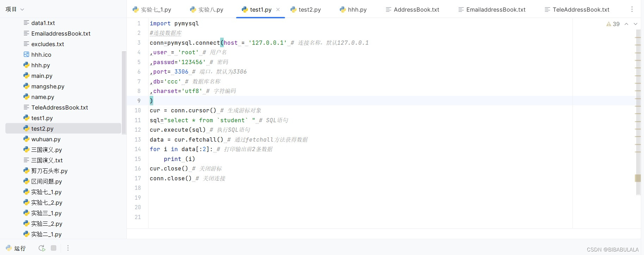Click the db='ccc' argument
This screenshot has width=644, height=255.
(167, 81)
